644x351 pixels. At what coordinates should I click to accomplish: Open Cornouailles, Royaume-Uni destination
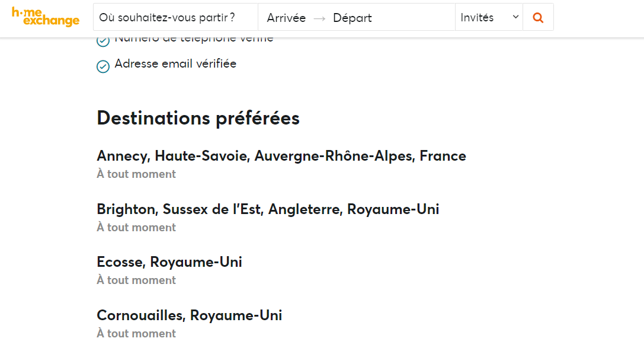click(x=190, y=315)
